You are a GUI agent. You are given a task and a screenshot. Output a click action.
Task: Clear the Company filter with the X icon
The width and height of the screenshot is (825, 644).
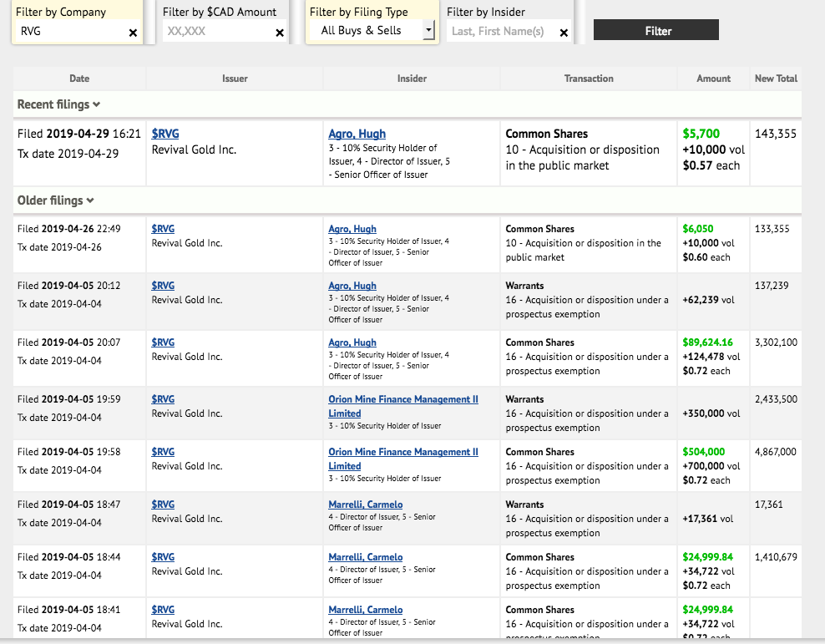click(133, 33)
